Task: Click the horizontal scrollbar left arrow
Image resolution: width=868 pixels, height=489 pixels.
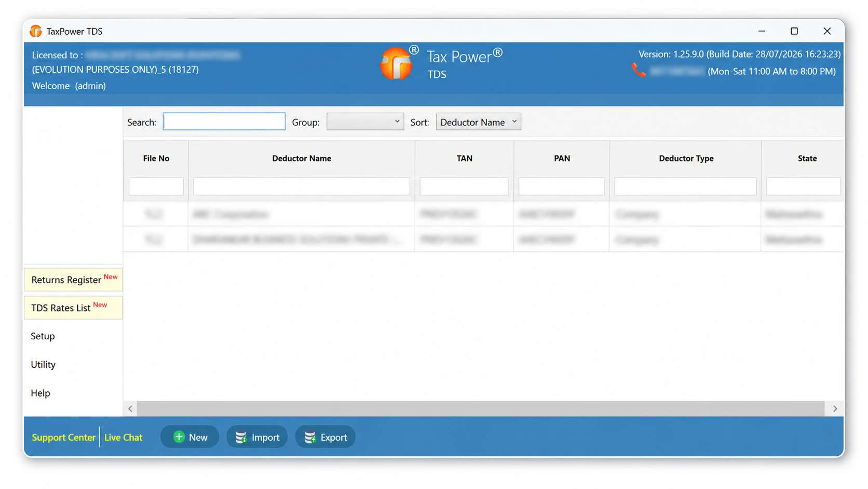Action: [x=130, y=409]
